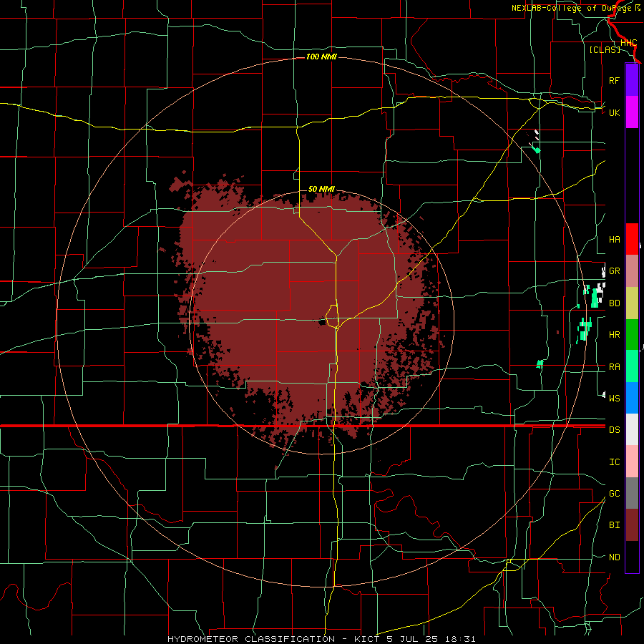Click the red HA color swatch
Viewport: 644px width, 644px height.
(632, 239)
